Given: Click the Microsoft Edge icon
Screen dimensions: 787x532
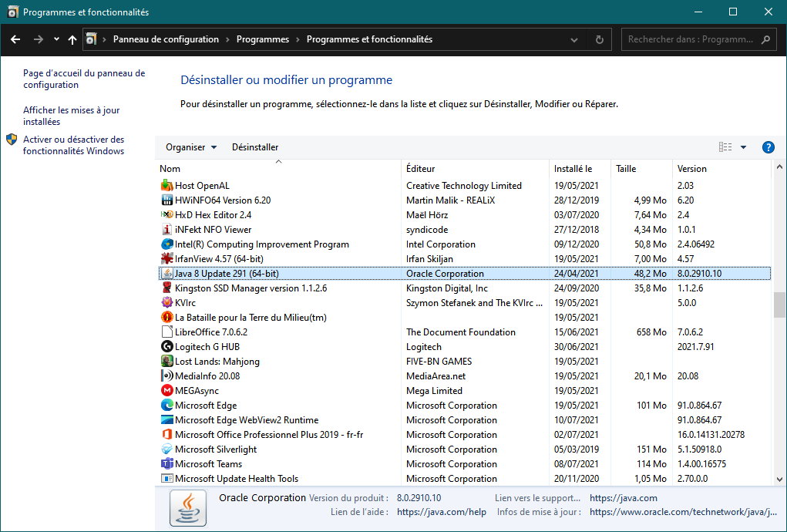Looking at the screenshot, I should point(166,405).
